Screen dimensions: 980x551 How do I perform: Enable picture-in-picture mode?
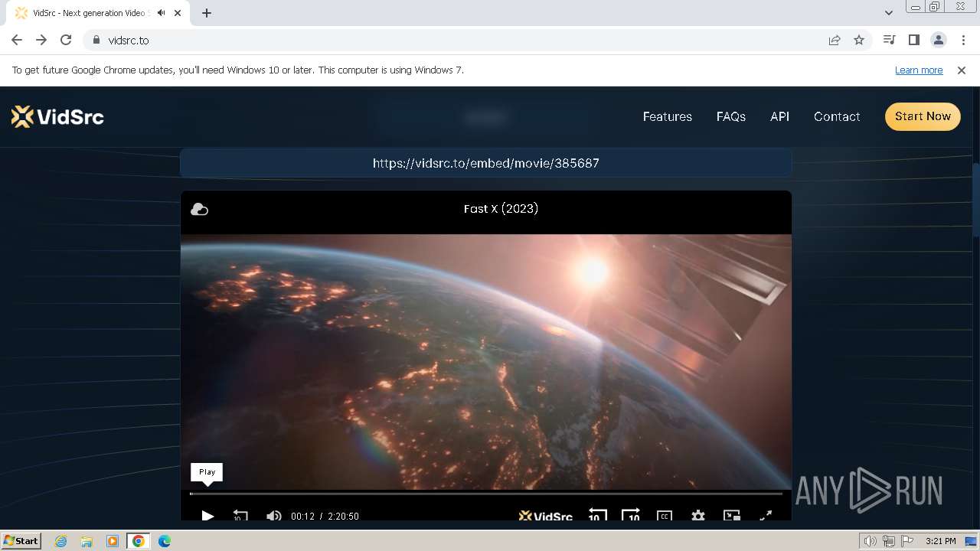click(732, 516)
